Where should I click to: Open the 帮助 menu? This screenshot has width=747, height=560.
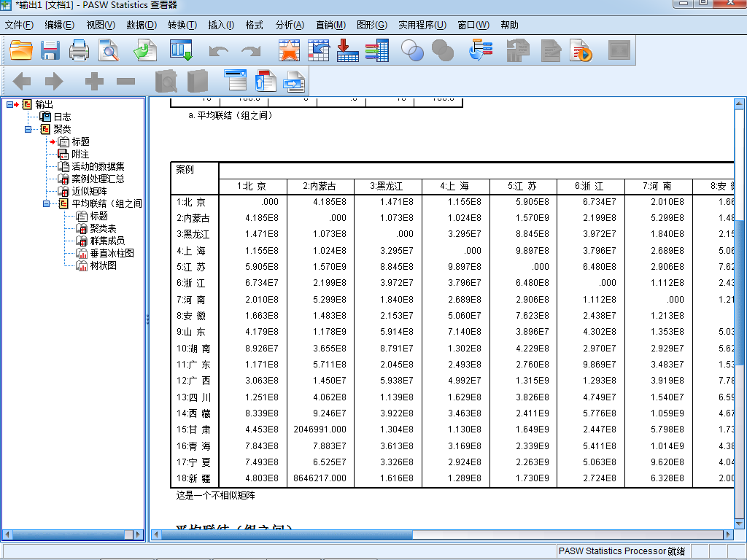(x=509, y=25)
